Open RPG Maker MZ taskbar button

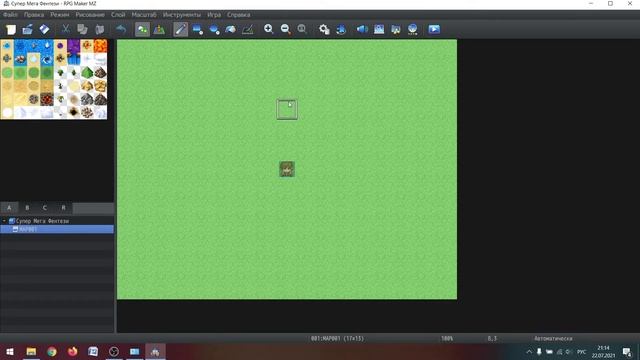click(x=155, y=351)
